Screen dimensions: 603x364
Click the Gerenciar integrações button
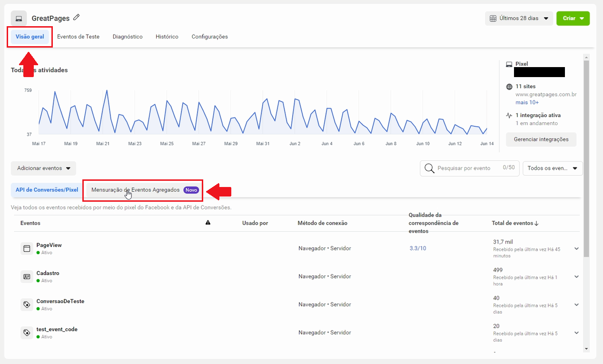tap(541, 139)
